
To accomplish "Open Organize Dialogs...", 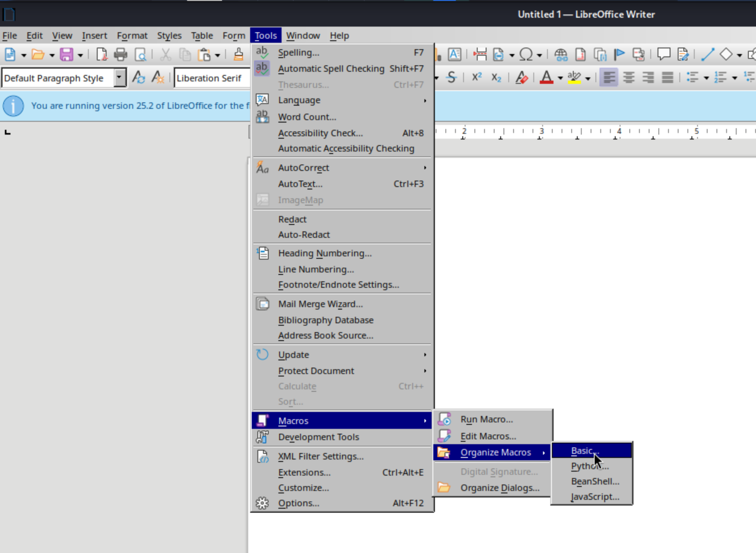I will [493, 488].
